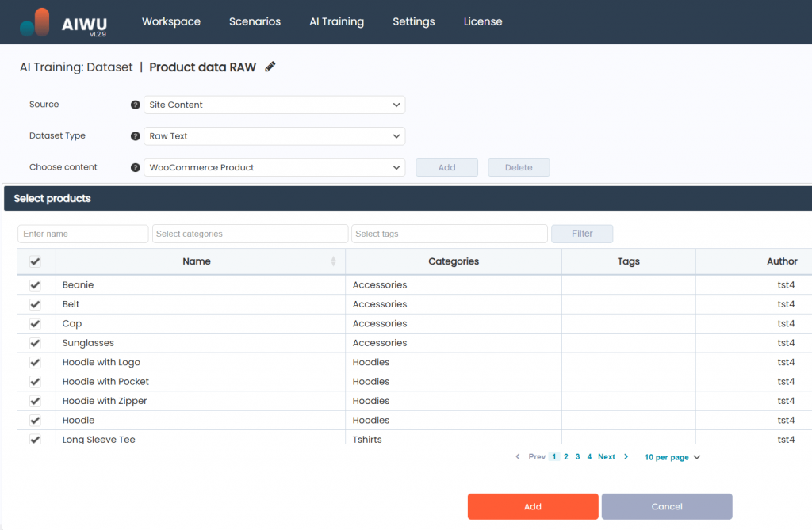The image size is (812, 530).
Task: Click the Filter button
Action: (582, 234)
